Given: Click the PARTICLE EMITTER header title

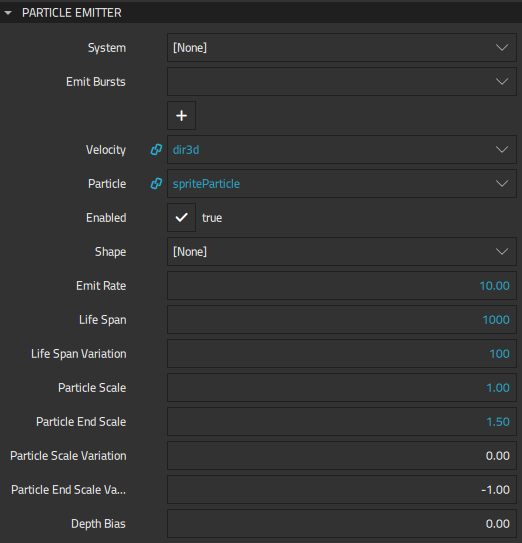Looking at the screenshot, I should 72,13.
